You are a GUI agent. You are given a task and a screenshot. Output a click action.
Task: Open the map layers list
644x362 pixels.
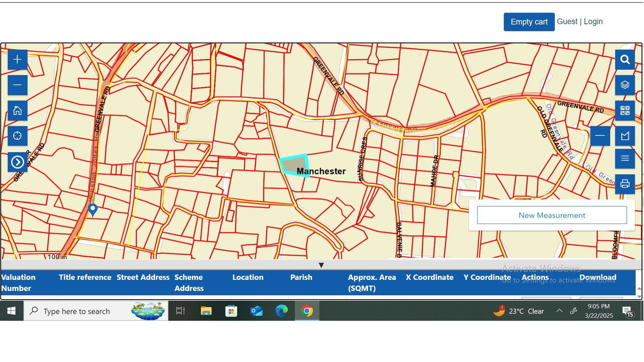[625, 85]
